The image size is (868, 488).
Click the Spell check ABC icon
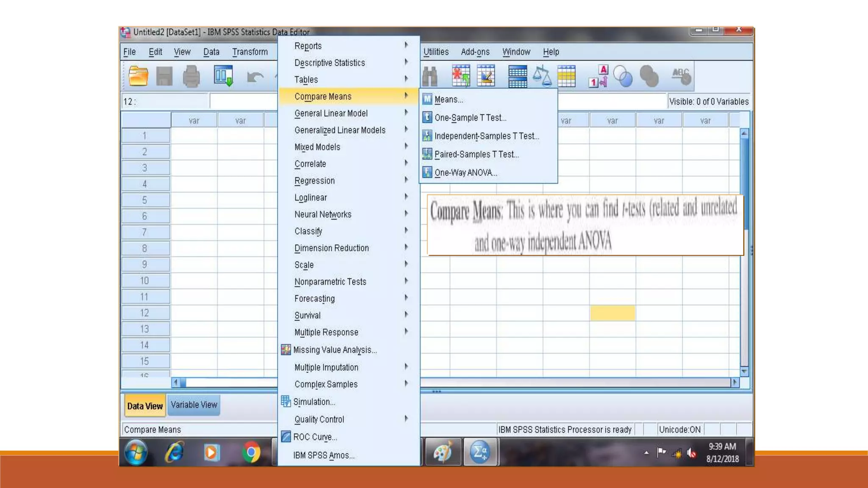(x=681, y=76)
